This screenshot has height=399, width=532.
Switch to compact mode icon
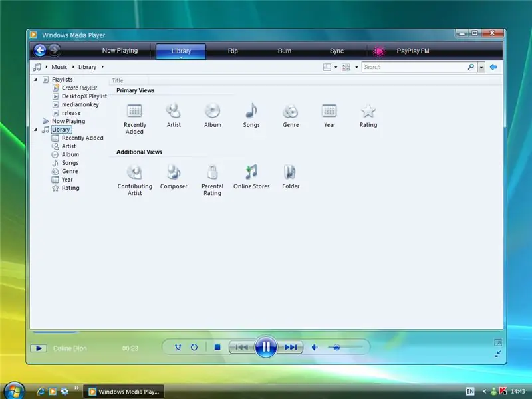[x=497, y=354]
